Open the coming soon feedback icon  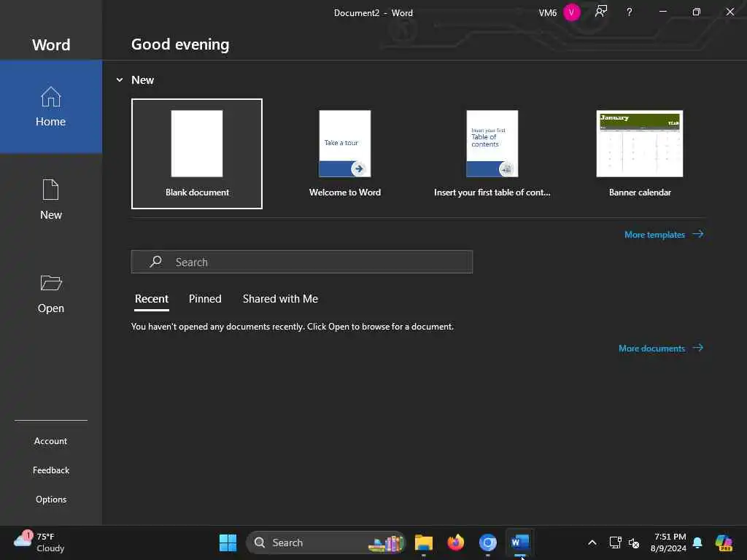click(601, 12)
